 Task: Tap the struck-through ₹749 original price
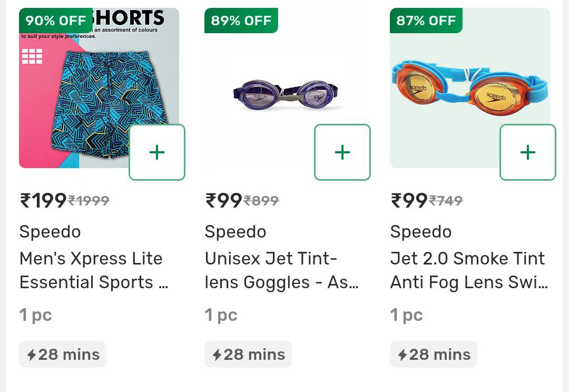point(446,201)
